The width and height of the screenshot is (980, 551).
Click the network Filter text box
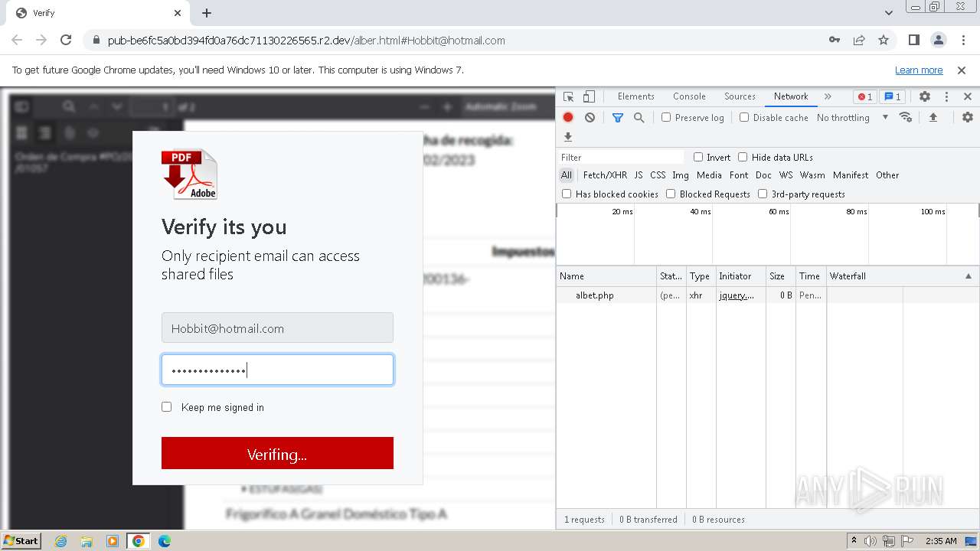point(621,157)
